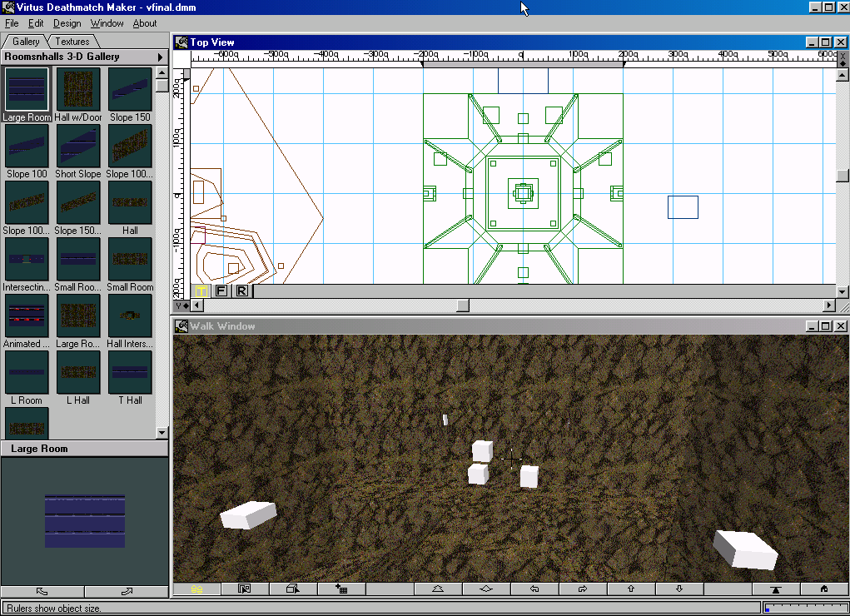Switch to Top view with T button

click(201, 291)
